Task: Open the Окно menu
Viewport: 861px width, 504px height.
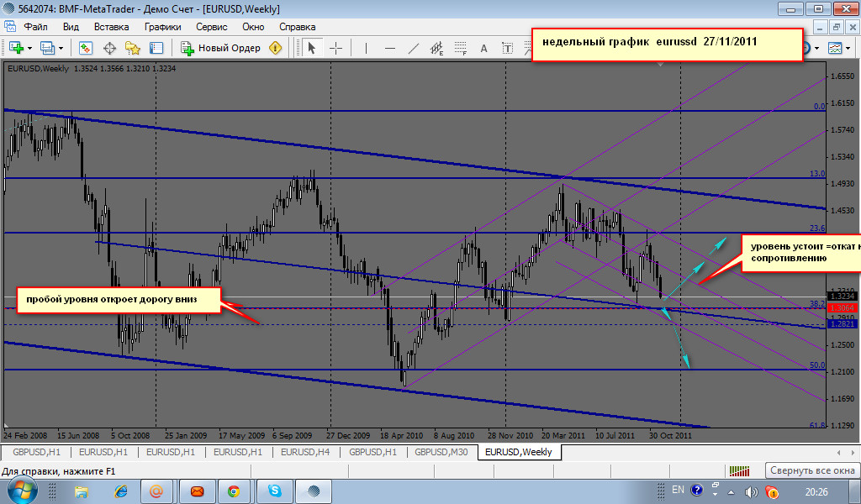Action: point(253,27)
